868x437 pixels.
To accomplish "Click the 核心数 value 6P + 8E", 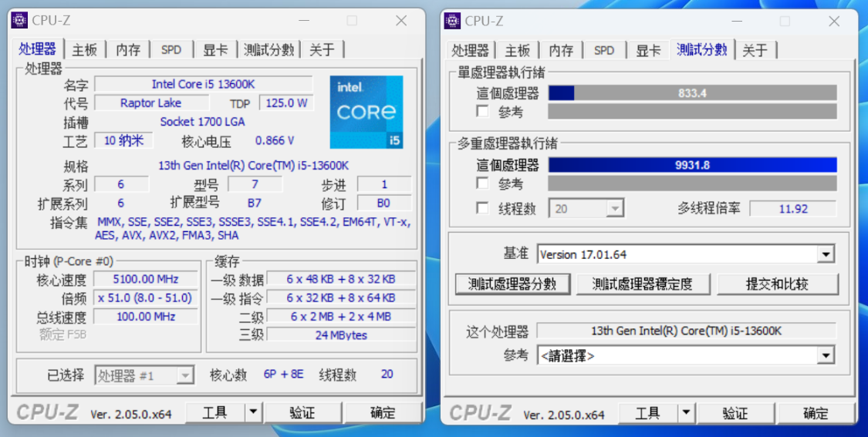I will click(x=283, y=375).
